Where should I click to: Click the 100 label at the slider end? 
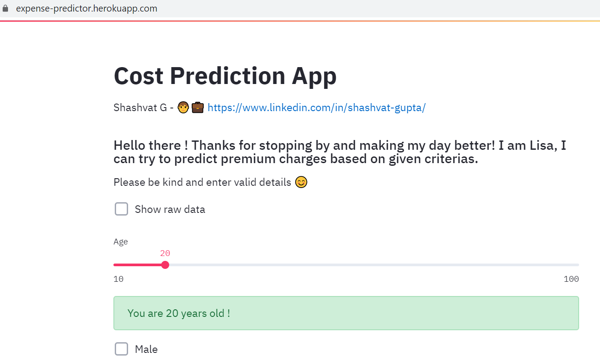572,279
